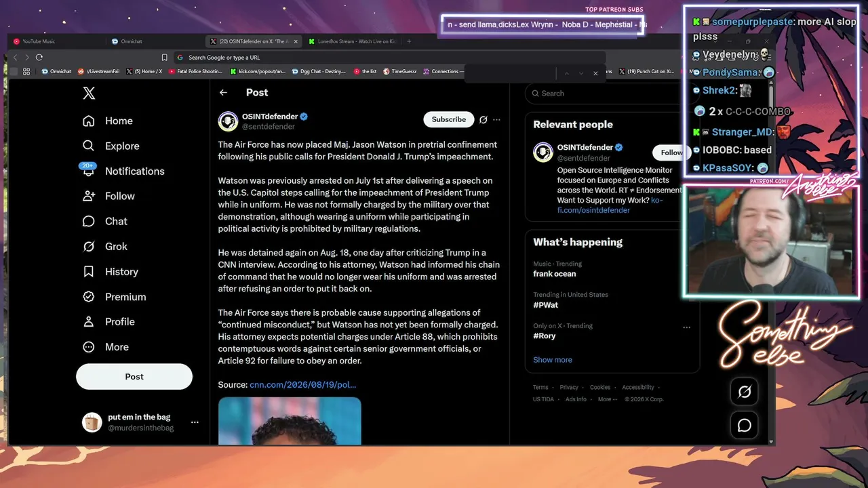Open the post's three-dot more menu
Screen dimensions: 868x488
pos(496,119)
